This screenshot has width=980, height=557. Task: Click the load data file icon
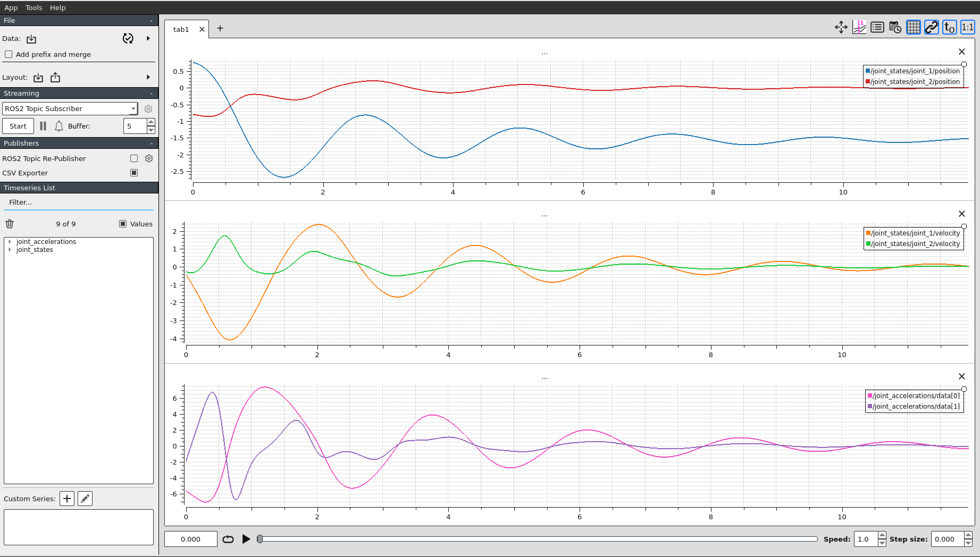[31, 39]
